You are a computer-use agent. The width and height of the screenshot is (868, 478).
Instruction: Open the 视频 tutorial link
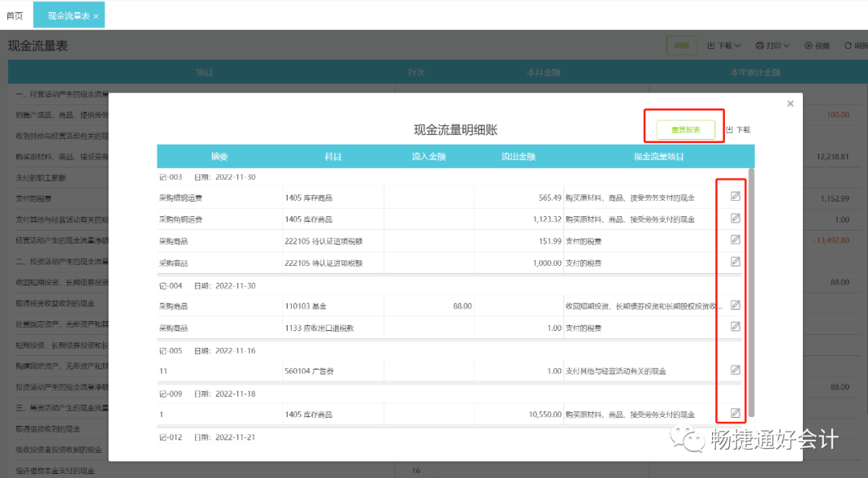[x=817, y=45]
